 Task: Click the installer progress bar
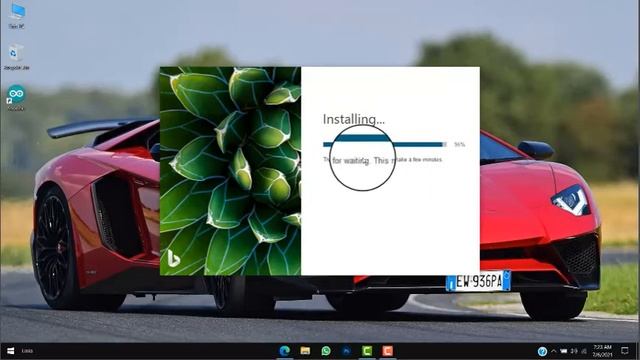(x=385, y=144)
